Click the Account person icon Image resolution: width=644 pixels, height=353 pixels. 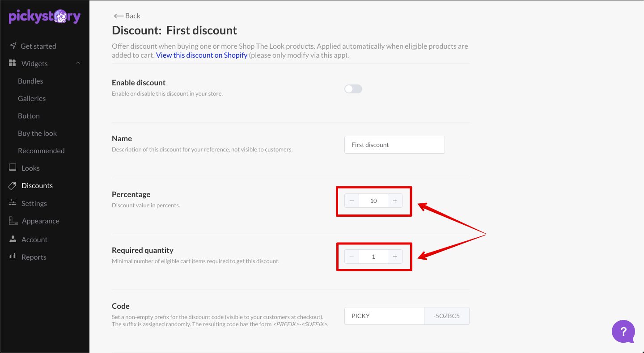13,239
